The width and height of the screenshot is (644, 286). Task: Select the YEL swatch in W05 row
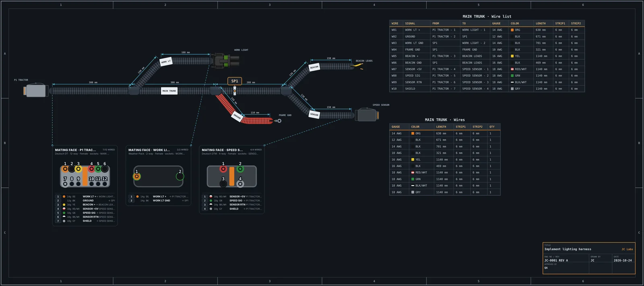point(512,56)
